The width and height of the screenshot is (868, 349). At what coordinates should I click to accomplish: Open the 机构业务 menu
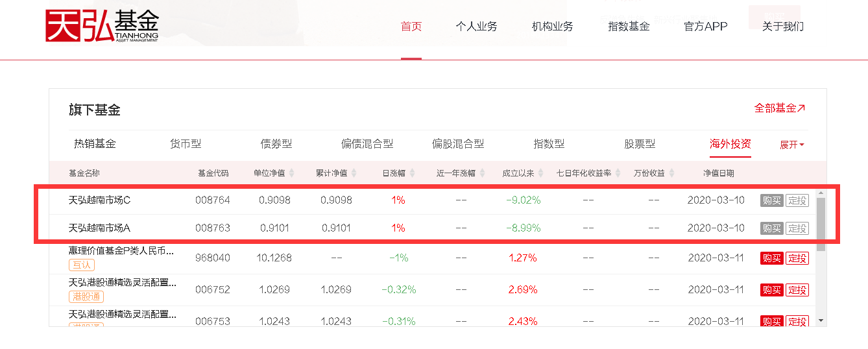553,27
